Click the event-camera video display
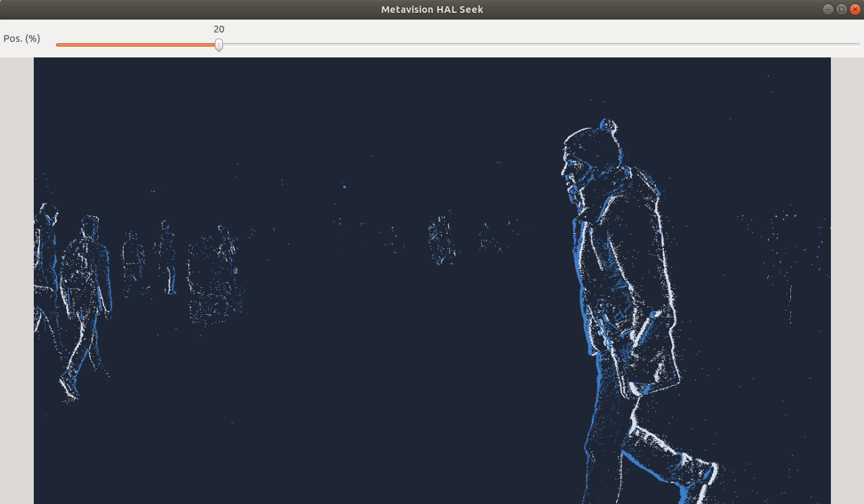Image resolution: width=864 pixels, height=504 pixels. (x=432, y=280)
